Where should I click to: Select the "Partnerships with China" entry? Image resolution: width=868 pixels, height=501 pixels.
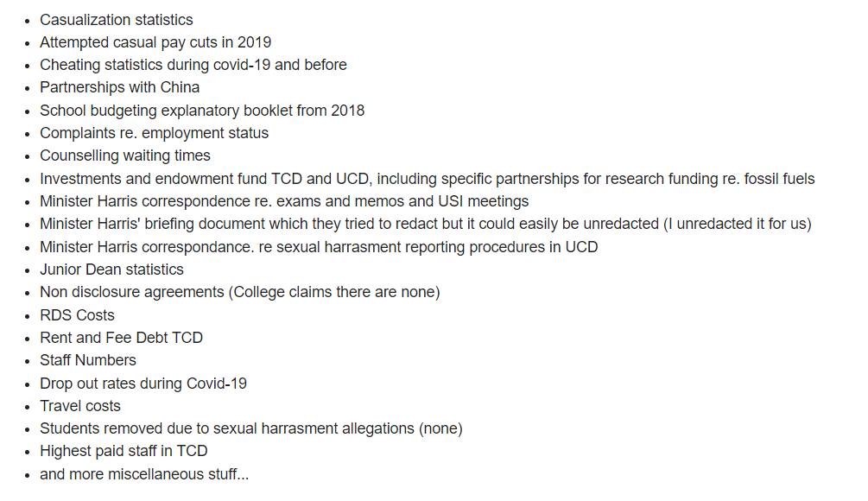[x=119, y=88]
